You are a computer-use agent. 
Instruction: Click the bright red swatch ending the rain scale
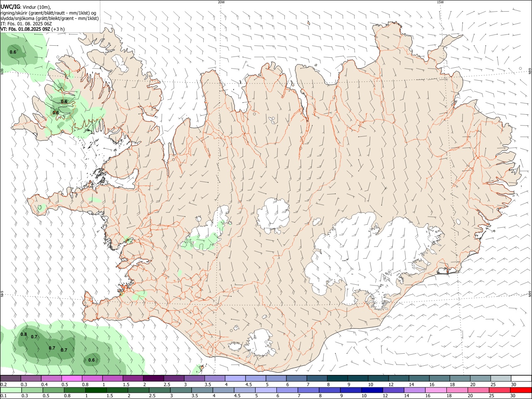tap(521, 390)
